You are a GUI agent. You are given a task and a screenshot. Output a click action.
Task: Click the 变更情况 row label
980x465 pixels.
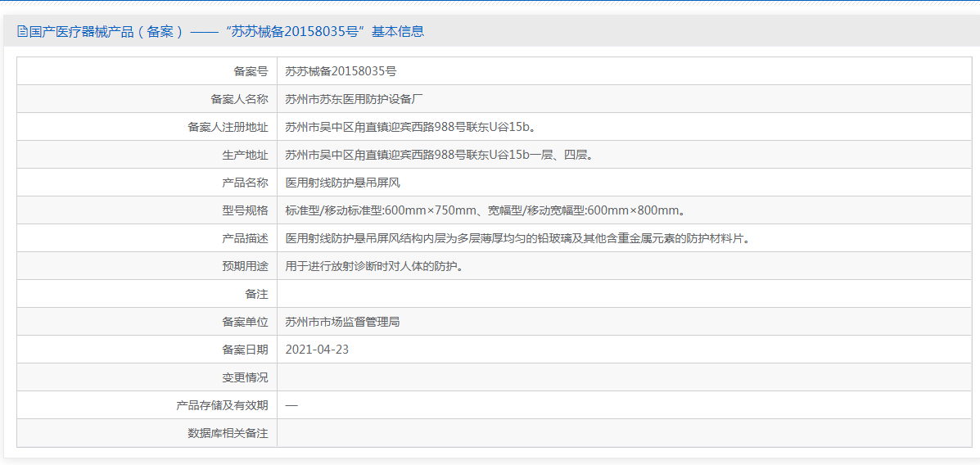coord(245,377)
